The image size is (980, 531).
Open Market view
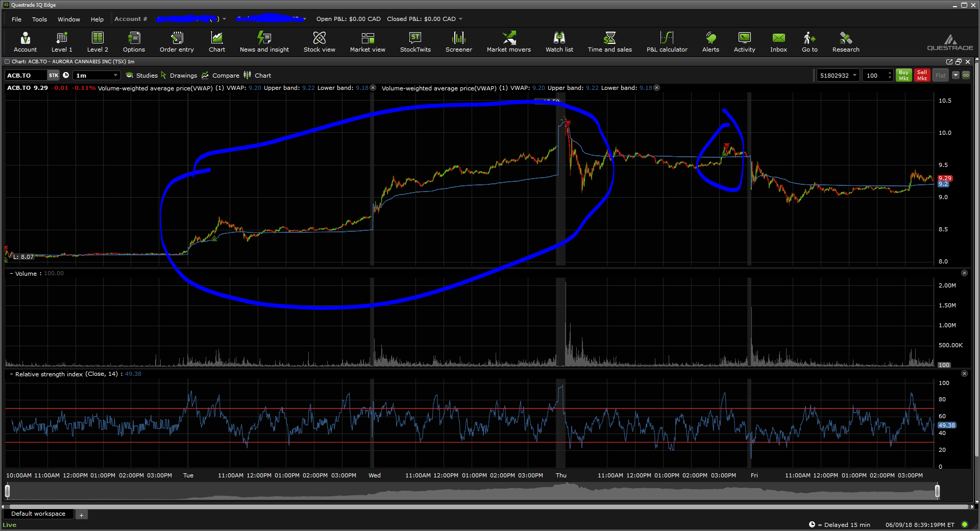pyautogui.click(x=367, y=42)
